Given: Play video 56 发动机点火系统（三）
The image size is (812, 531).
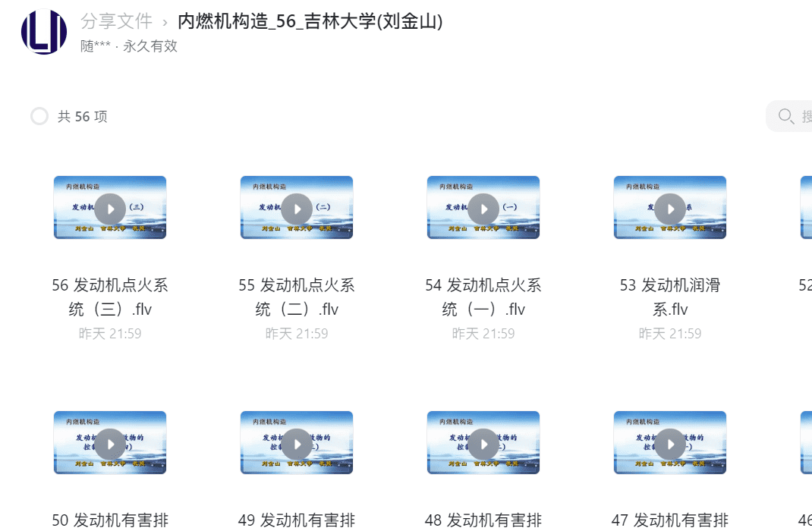Looking at the screenshot, I should point(110,209).
